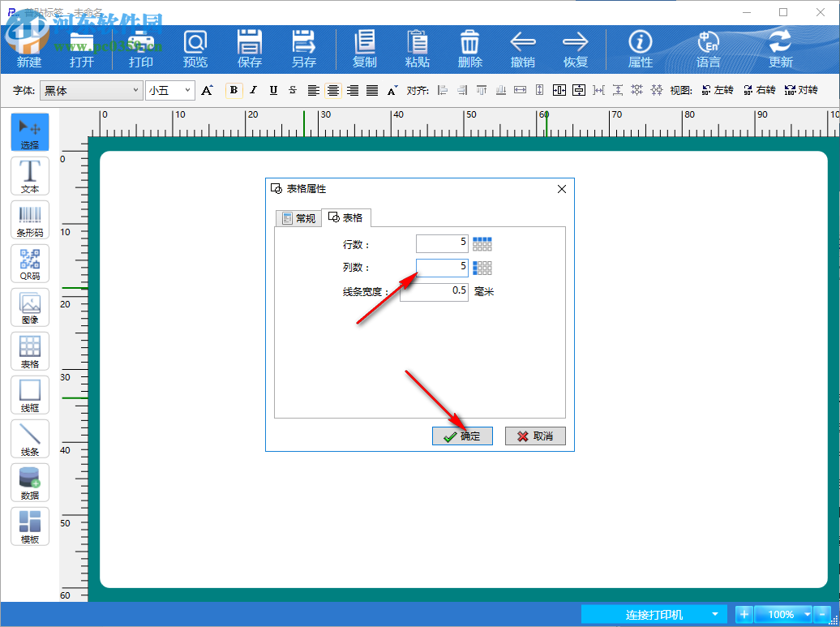The height and width of the screenshot is (627, 840).
Task: Expand the 黑体 font dropdown
Action: tap(135, 91)
